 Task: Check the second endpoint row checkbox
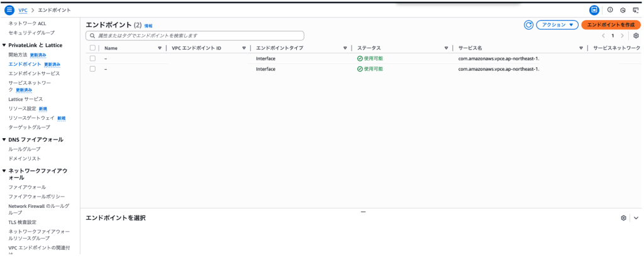click(92, 69)
